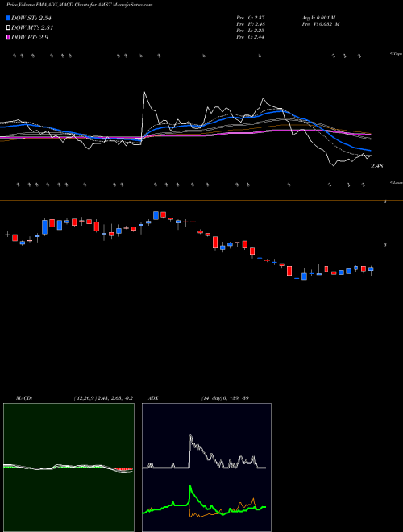Click the 'Pre V: 0.032 M' value
This screenshot has height=532, width=403.
(x=321, y=24)
